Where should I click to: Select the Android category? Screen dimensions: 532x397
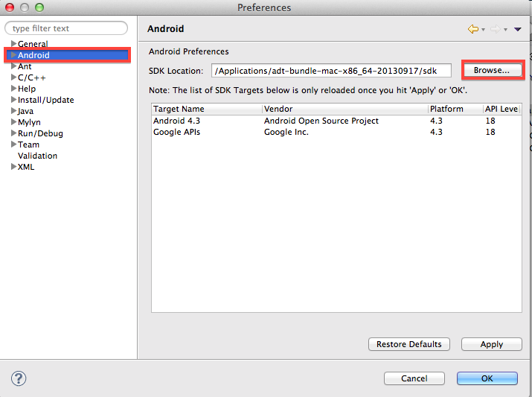[33, 55]
